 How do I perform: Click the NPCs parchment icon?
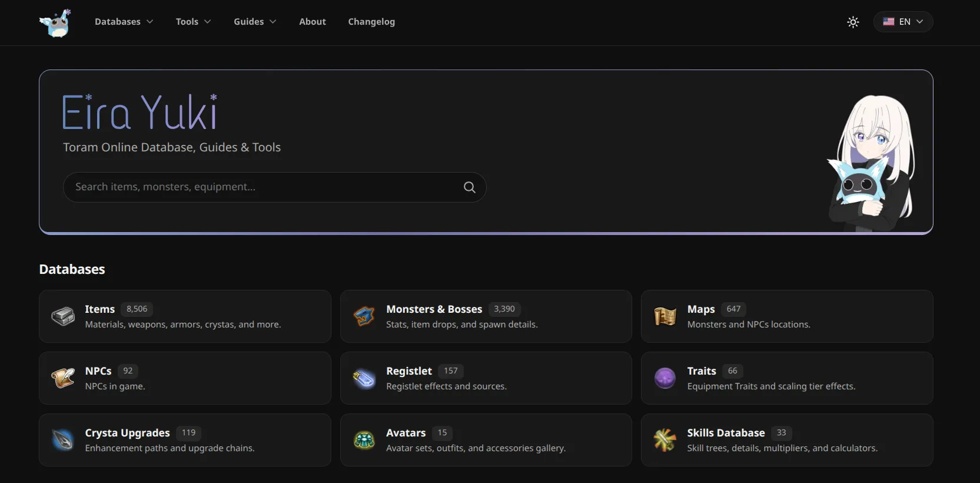pos(63,378)
